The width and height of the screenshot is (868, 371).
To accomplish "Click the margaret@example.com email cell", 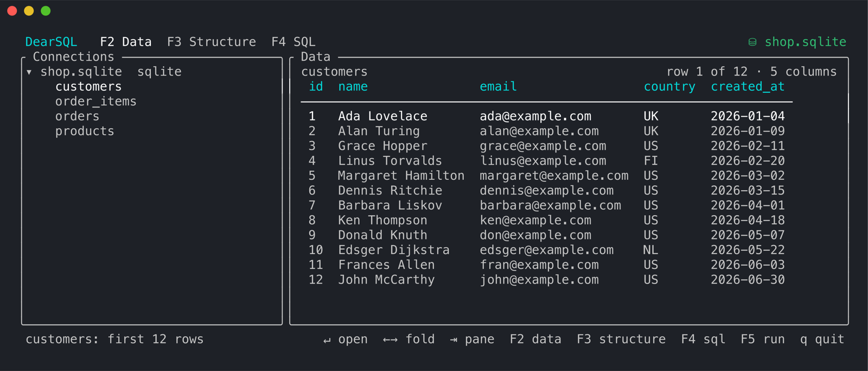I will [554, 175].
